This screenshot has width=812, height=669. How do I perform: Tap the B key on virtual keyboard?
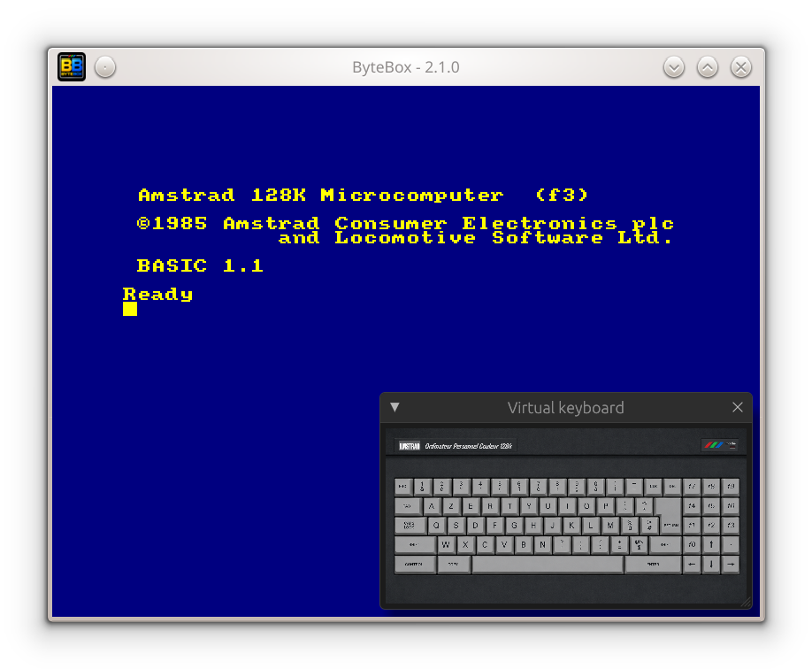(523, 544)
